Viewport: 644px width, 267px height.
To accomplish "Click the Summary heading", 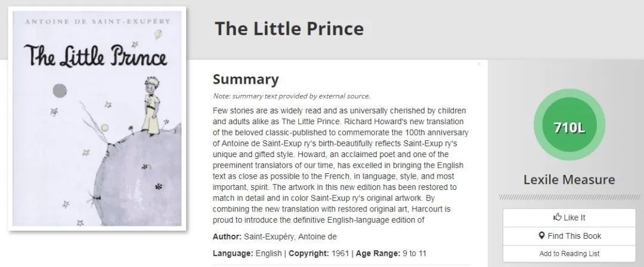I will (x=246, y=79).
